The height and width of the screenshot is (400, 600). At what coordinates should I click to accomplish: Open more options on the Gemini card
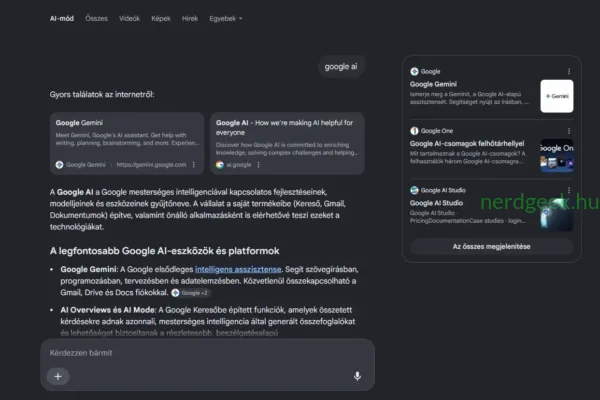tap(194, 165)
